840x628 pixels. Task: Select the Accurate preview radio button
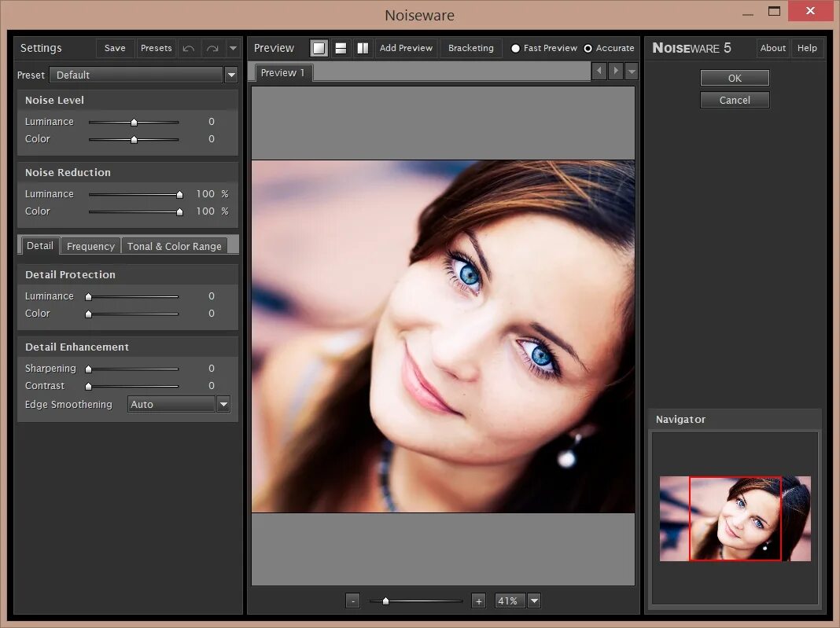(588, 48)
